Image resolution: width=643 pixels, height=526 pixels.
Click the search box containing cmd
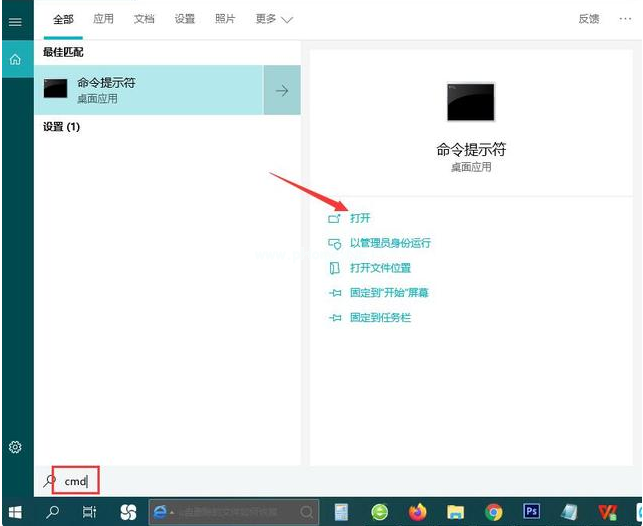click(x=76, y=481)
